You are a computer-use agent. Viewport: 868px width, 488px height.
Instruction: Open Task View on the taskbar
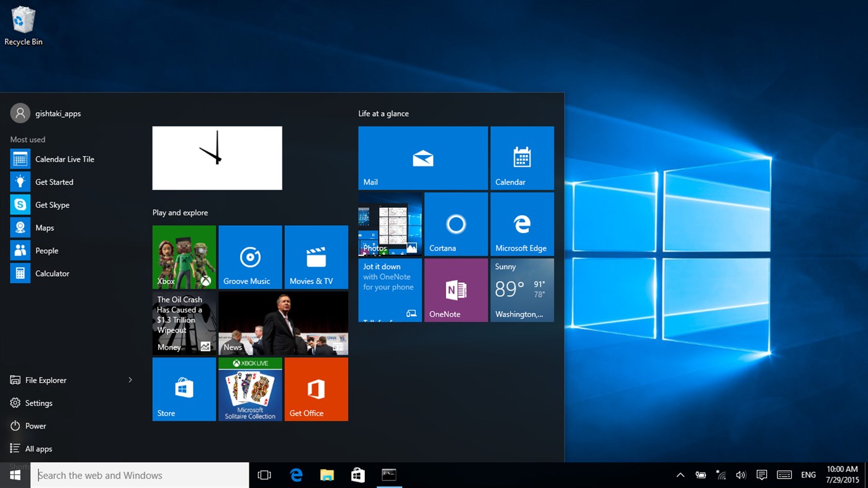coord(264,474)
